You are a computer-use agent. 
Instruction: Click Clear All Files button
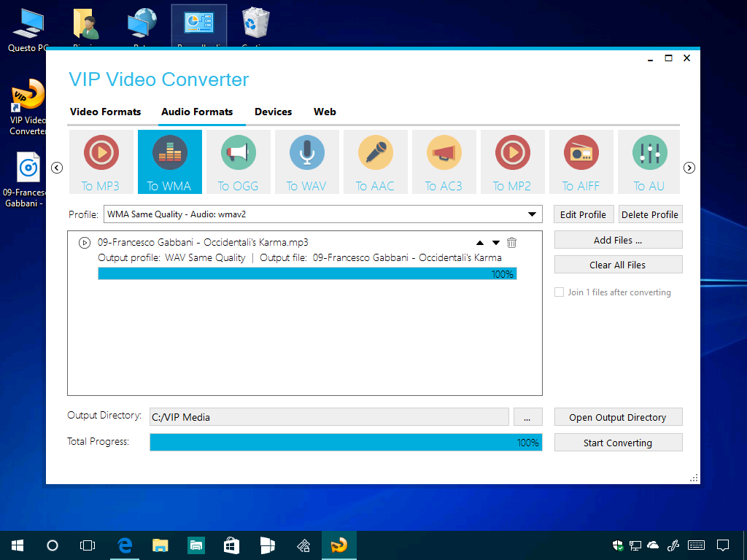(x=618, y=265)
